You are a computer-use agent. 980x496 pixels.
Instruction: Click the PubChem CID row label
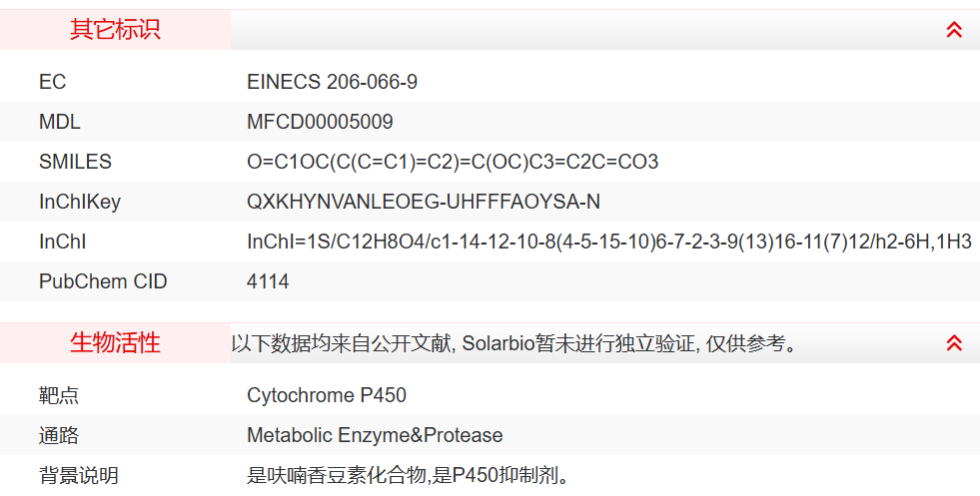click(103, 281)
